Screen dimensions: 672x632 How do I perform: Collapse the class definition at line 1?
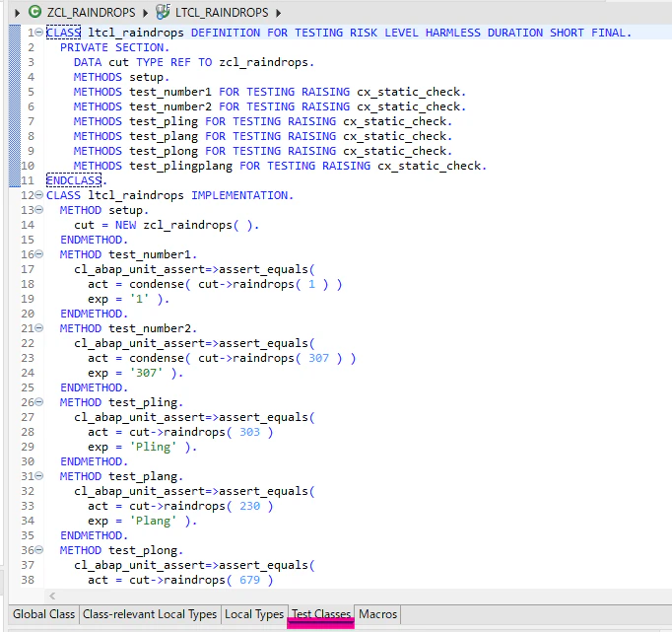39,33
